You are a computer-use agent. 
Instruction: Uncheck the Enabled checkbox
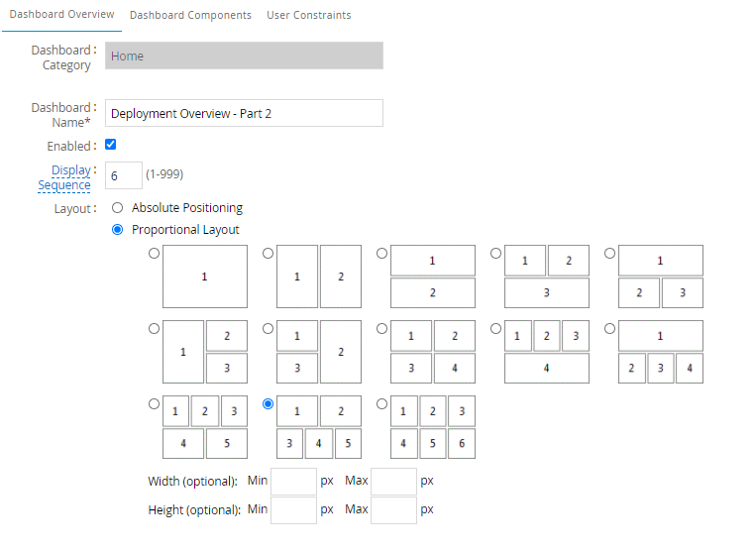pyautogui.click(x=111, y=145)
